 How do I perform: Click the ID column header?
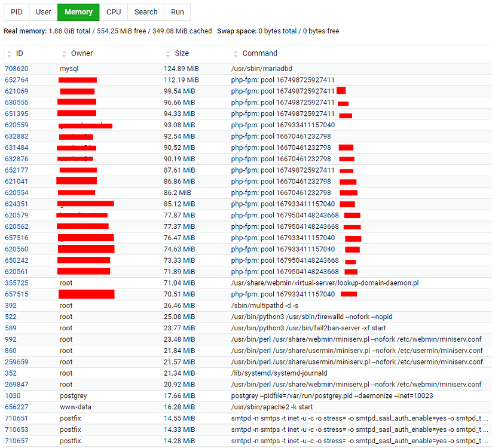[x=20, y=54]
